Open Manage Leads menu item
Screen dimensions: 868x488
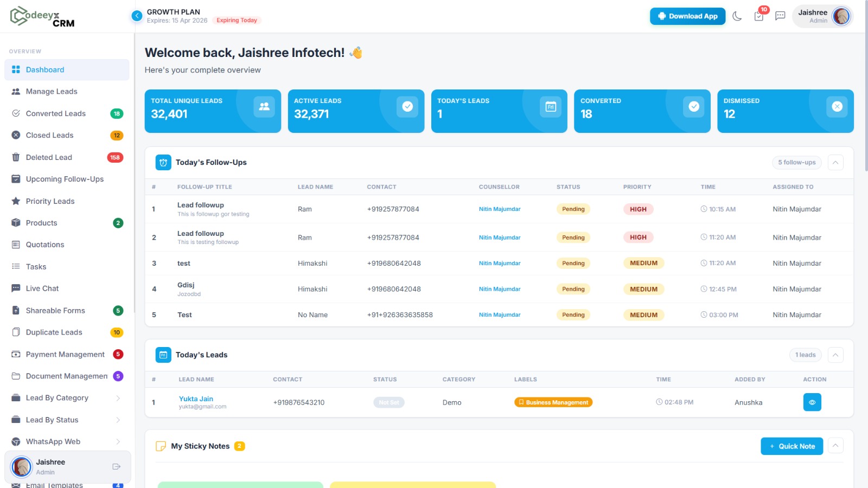coord(67,92)
